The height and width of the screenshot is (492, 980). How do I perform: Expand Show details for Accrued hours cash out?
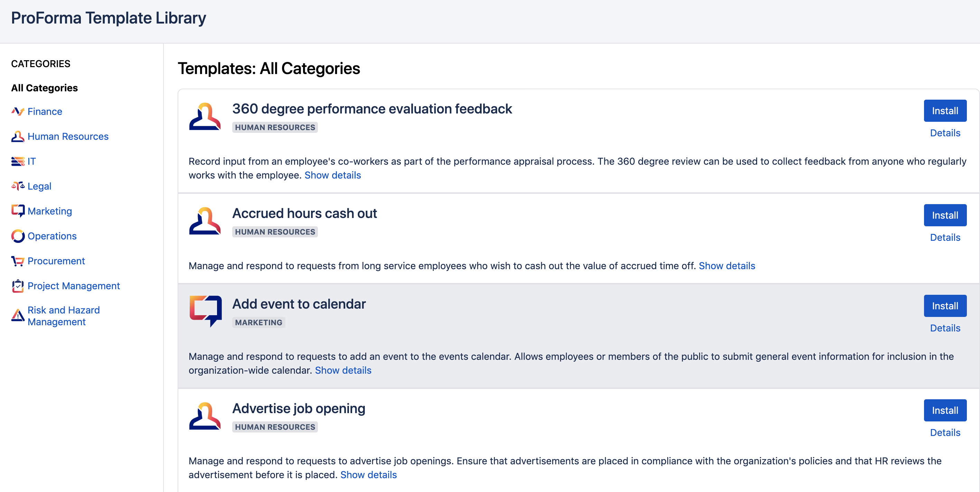click(x=727, y=266)
